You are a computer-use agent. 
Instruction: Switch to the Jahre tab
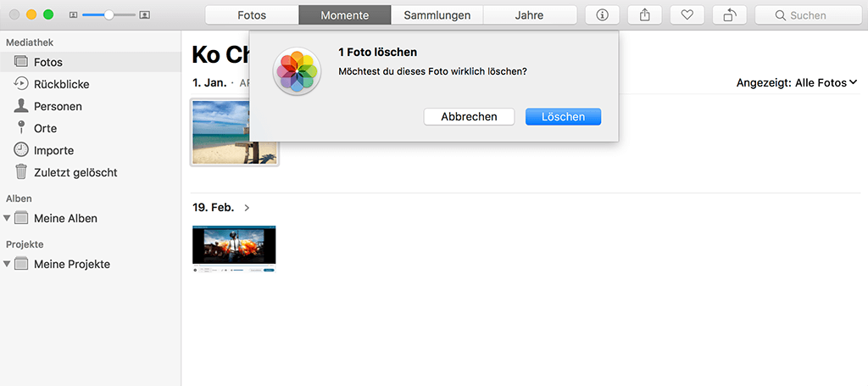coord(530,15)
